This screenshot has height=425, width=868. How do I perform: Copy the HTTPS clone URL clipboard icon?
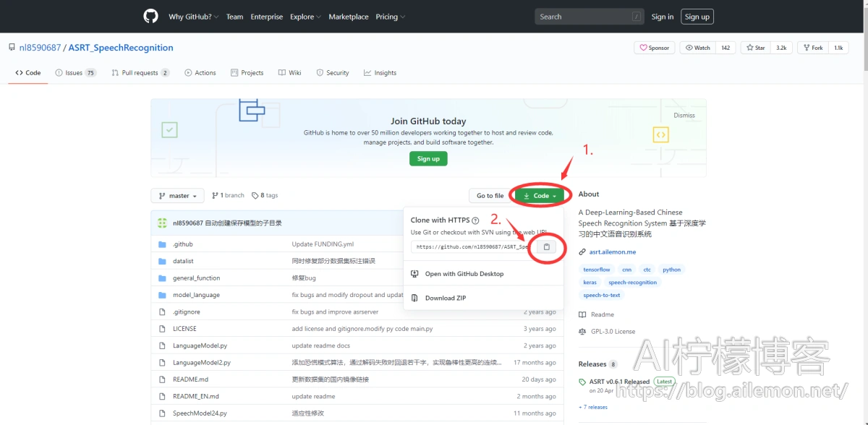tap(547, 247)
